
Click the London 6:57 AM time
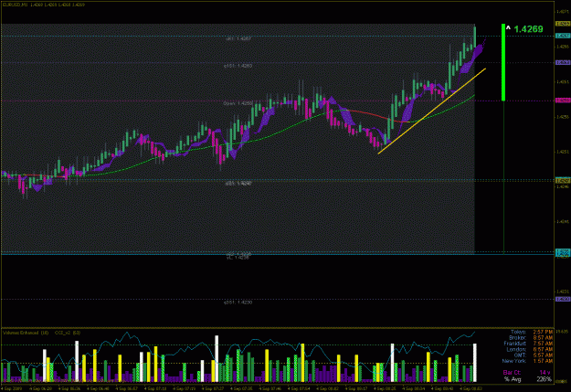pos(543,349)
